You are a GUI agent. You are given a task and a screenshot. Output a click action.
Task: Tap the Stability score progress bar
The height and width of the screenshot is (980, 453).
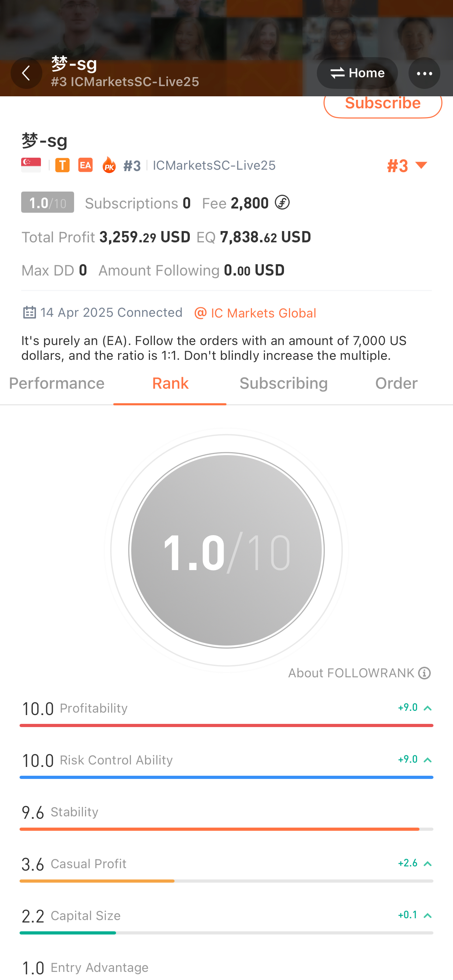[226, 829]
